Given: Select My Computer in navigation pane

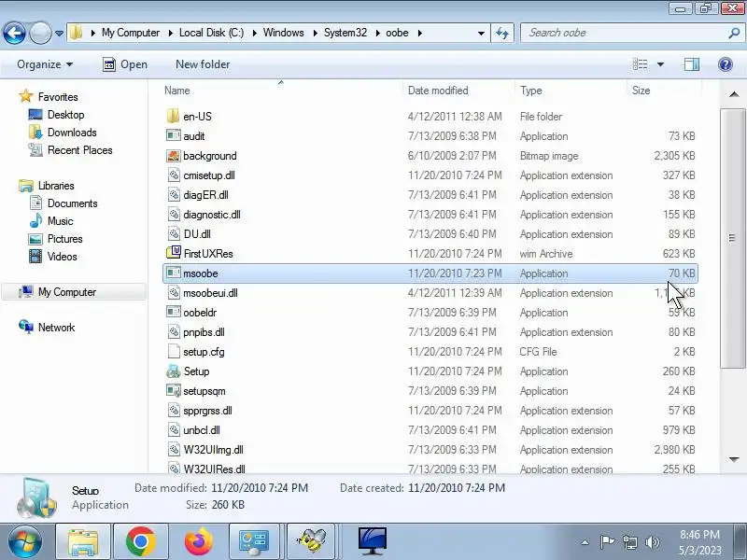Looking at the screenshot, I should 75,292.
